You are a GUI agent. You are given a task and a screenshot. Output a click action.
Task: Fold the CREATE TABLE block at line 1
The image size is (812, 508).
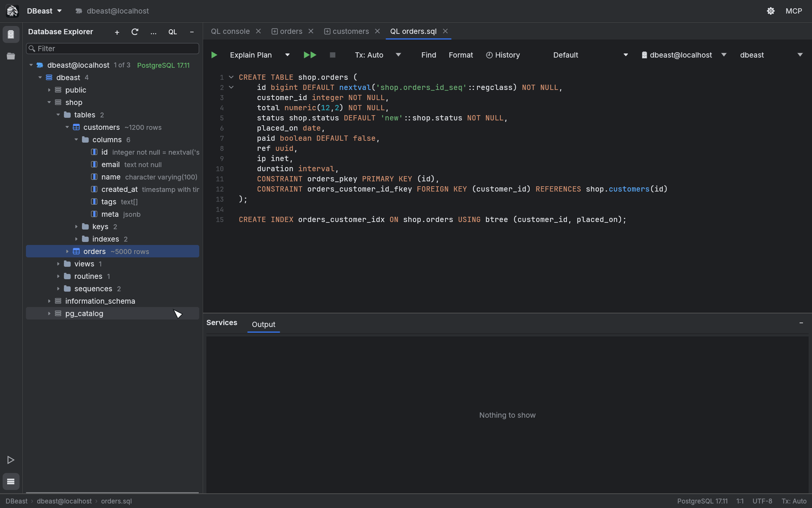click(x=231, y=77)
